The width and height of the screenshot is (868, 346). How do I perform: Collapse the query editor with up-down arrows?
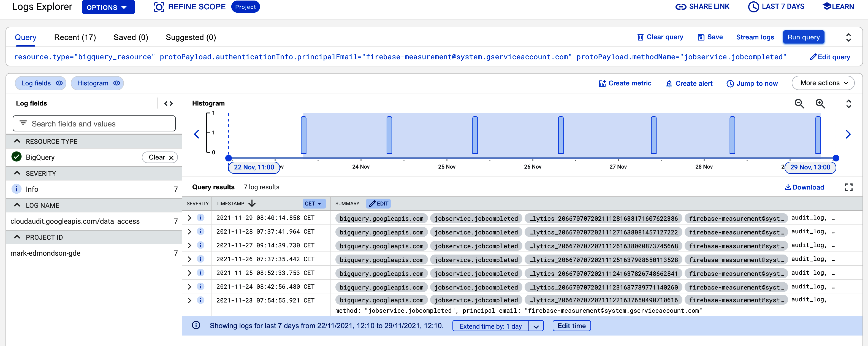coord(848,37)
